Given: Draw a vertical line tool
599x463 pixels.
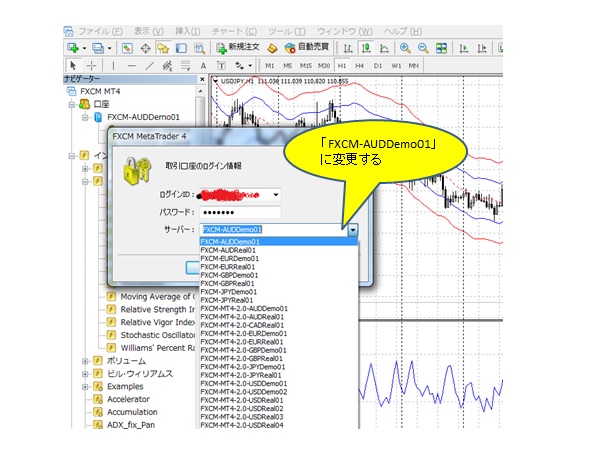Looking at the screenshot, I should click(113, 66).
